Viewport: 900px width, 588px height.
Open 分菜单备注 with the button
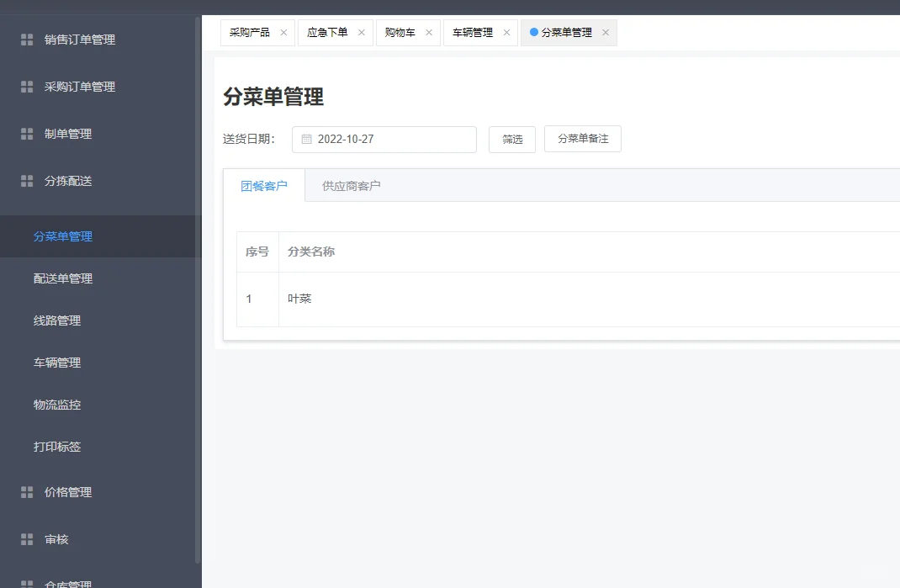582,140
